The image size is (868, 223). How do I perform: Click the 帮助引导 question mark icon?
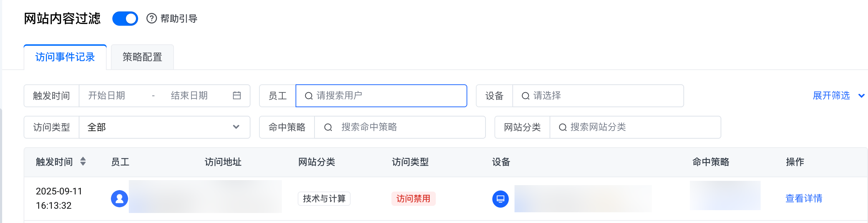pyautogui.click(x=152, y=19)
